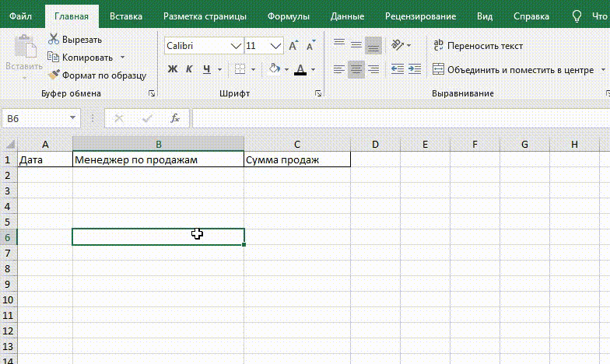Click Merge and Center (Объединить и поместить в центре)

514,70
